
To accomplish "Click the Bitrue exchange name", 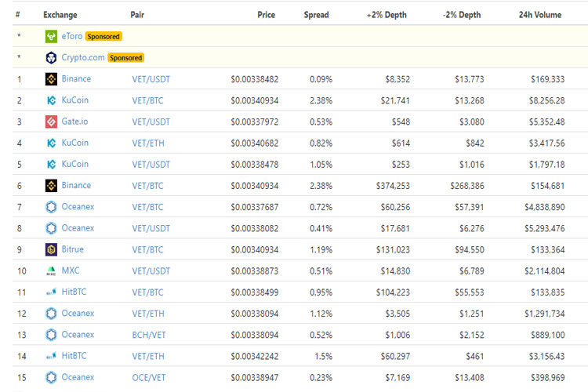I will click(73, 249).
